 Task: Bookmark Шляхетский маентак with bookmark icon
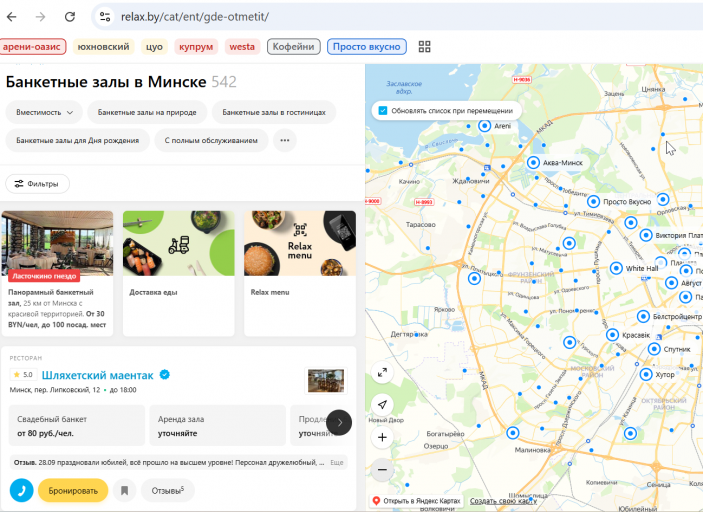[x=125, y=490]
